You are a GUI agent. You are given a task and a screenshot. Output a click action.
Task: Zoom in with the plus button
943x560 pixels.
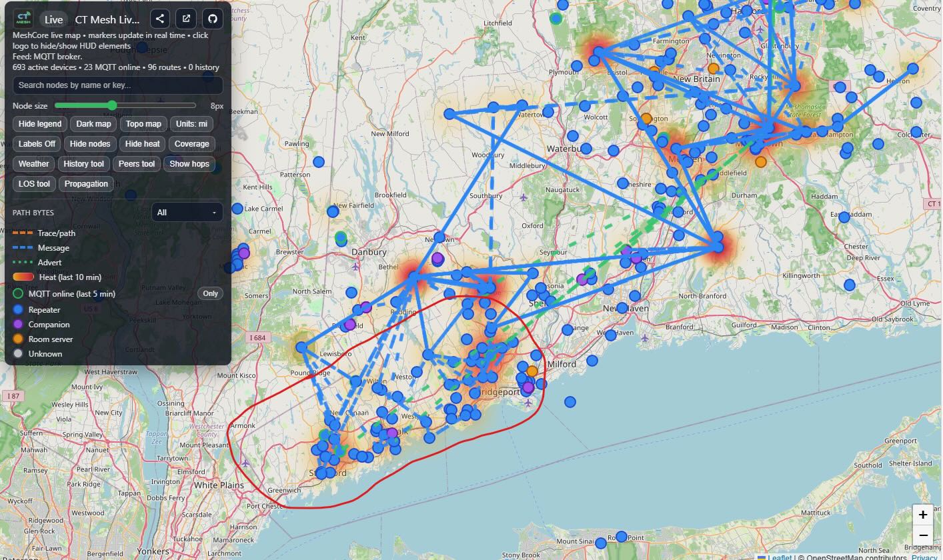point(923,515)
